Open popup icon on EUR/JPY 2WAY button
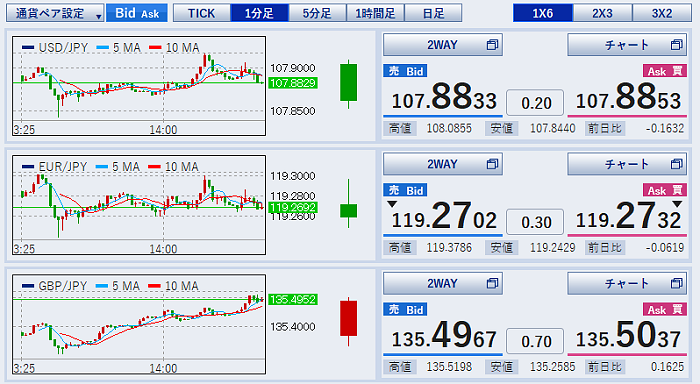Screen dimensions: 700x384 492,164
